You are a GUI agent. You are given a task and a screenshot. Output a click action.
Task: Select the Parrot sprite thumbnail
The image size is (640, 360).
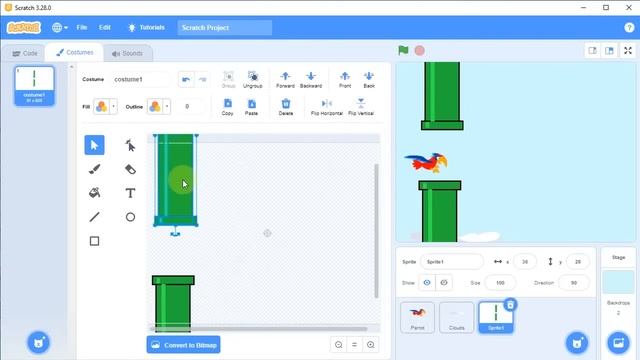click(x=417, y=317)
